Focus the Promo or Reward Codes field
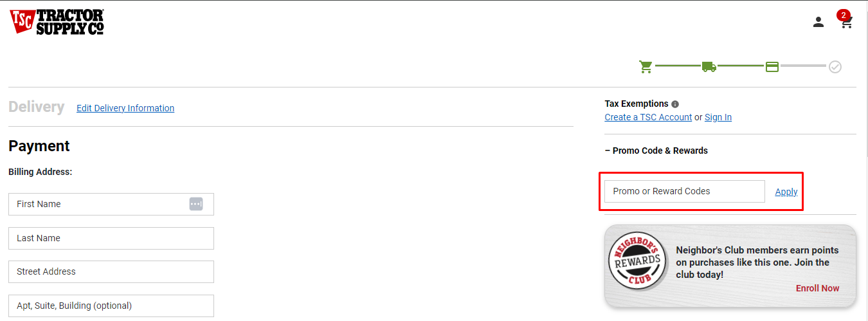This screenshot has height=321, width=868. tap(685, 191)
